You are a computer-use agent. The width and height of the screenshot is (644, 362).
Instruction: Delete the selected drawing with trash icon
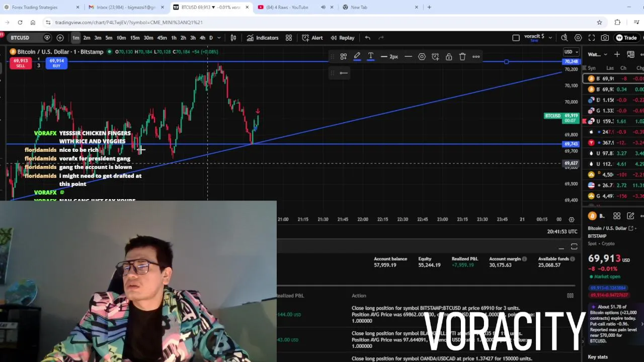(462, 57)
